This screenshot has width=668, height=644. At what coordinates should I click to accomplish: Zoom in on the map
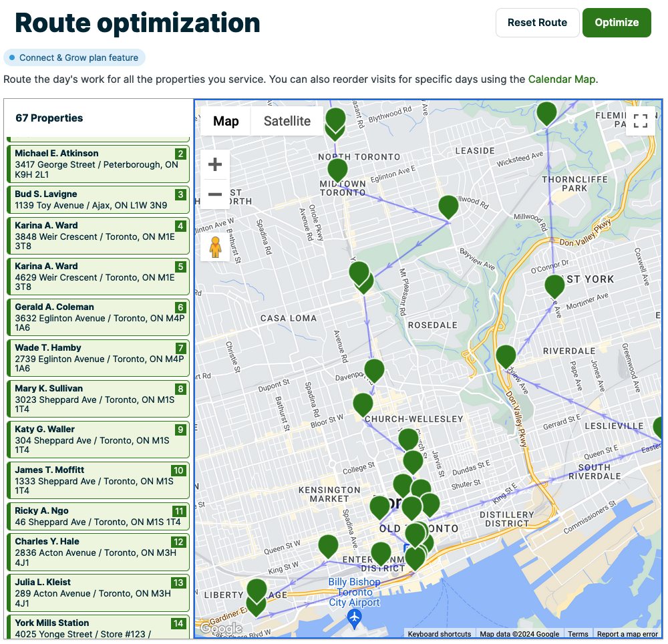tap(215, 164)
